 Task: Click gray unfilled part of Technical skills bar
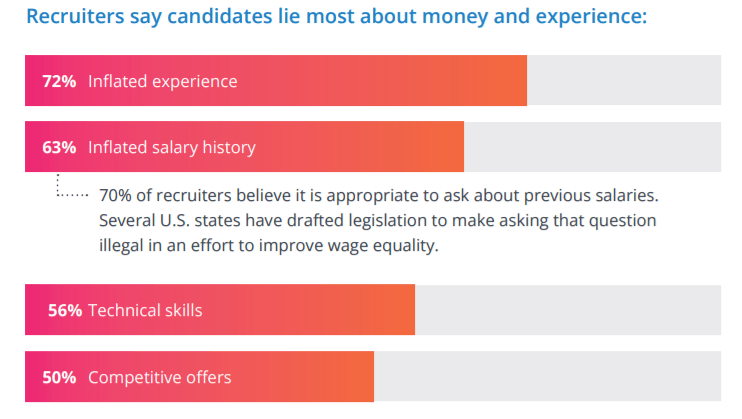[x=567, y=310]
